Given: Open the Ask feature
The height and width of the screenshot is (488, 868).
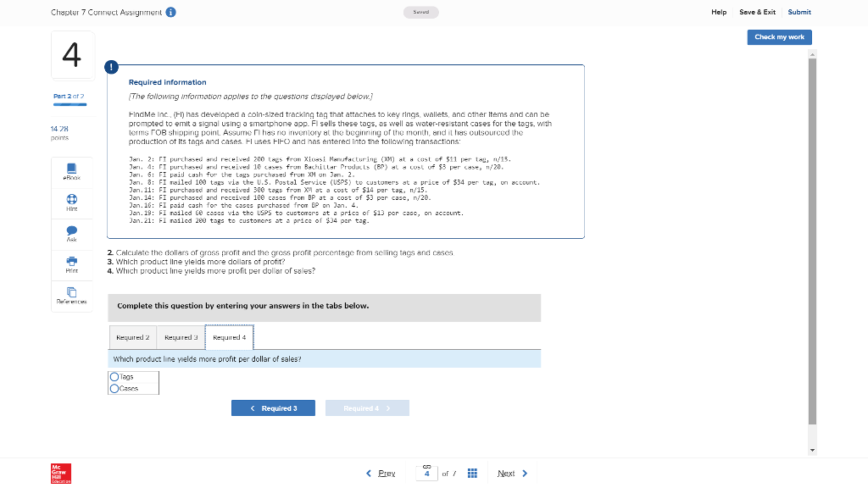Looking at the screenshot, I should [x=71, y=234].
